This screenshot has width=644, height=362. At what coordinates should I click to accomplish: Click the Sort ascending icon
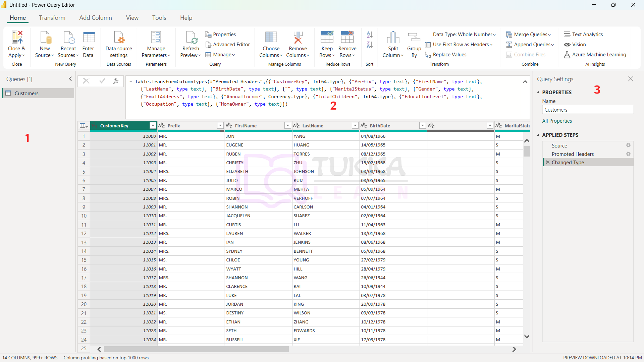tap(370, 35)
